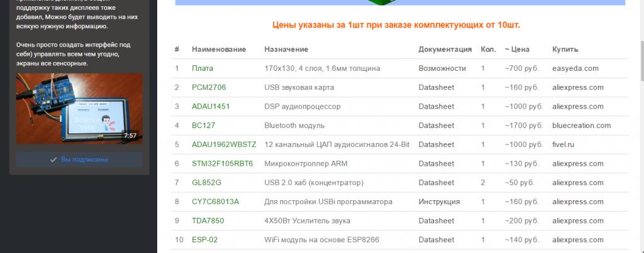The height and width of the screenshot is (253, 644).
Task: Open bluecreation.com buy link
Action: click(582, 126)
